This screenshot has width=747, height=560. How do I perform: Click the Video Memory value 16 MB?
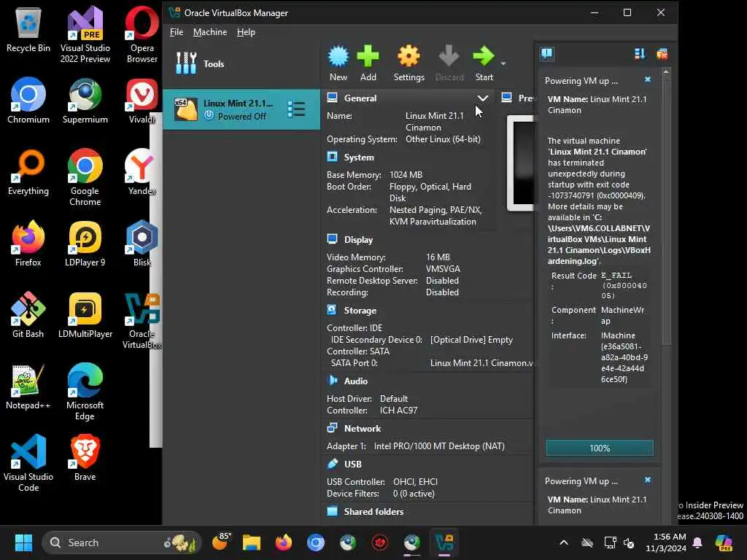point(438,257)
